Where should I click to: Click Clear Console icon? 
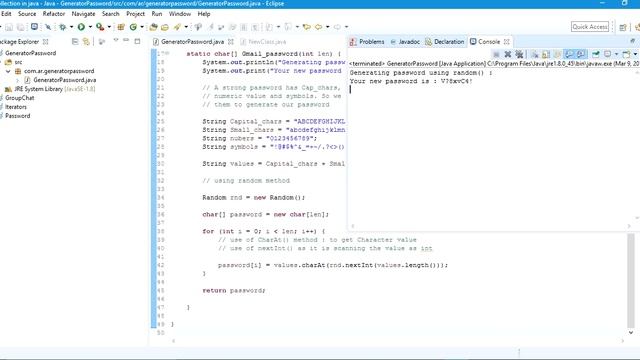point(535,54)
